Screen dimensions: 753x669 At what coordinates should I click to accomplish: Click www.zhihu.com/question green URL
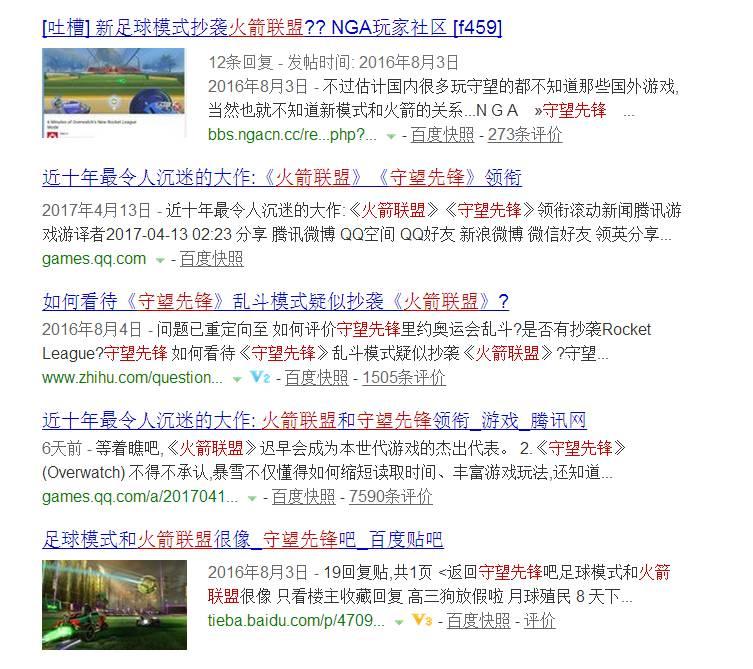point(132,378)
